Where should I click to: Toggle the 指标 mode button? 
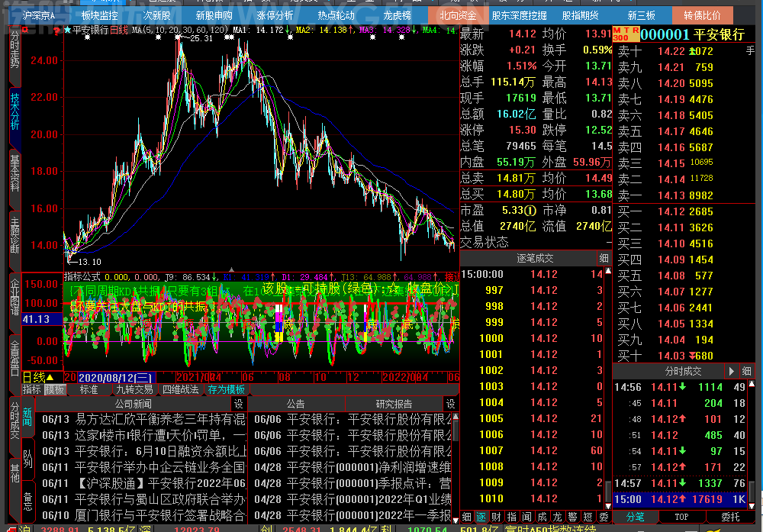click(x=31, y=390)
